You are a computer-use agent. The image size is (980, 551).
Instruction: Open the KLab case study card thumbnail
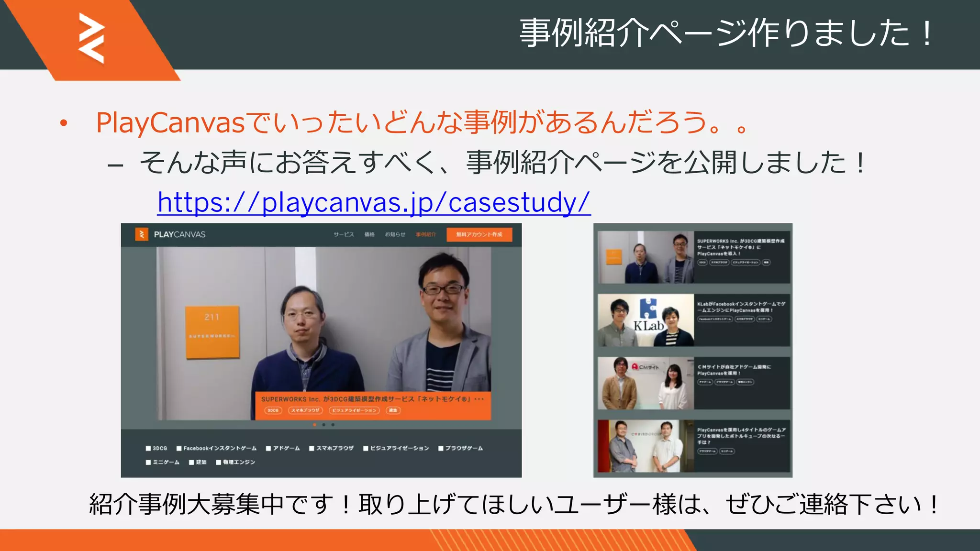click(x=646, y=320)
